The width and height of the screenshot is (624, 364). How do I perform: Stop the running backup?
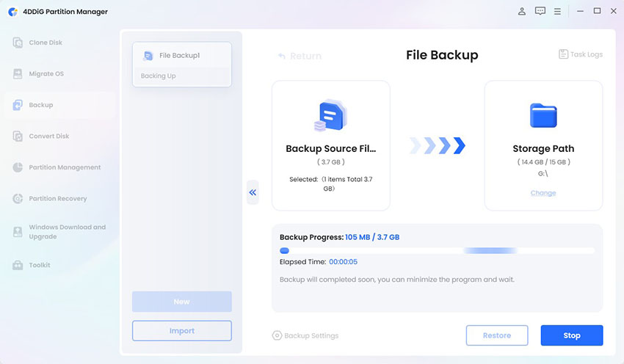click(571, 335)
